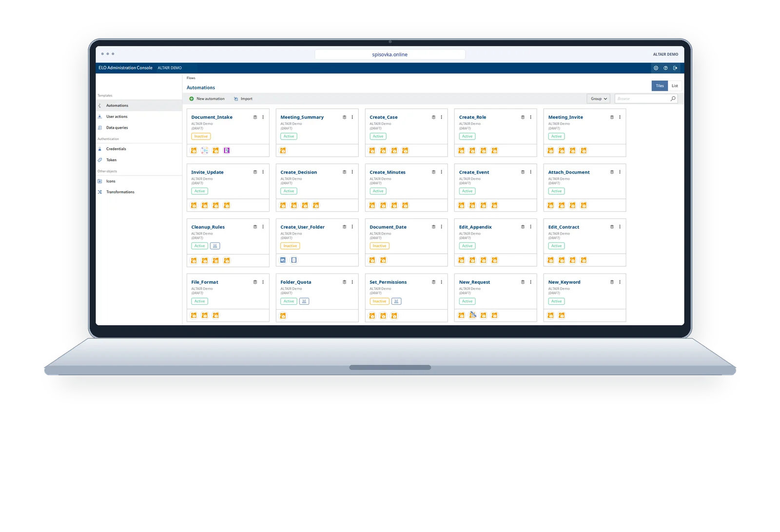
Task: Click the search magnifier icon
Action: point(673,99)
